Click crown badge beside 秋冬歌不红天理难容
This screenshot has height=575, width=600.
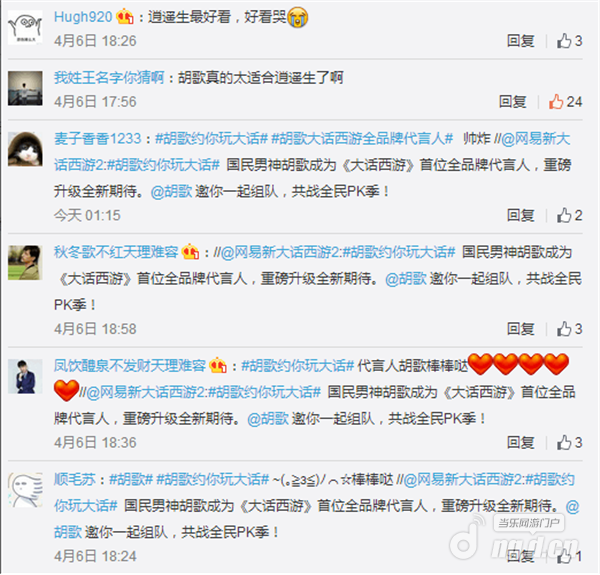tap(191, 252)
